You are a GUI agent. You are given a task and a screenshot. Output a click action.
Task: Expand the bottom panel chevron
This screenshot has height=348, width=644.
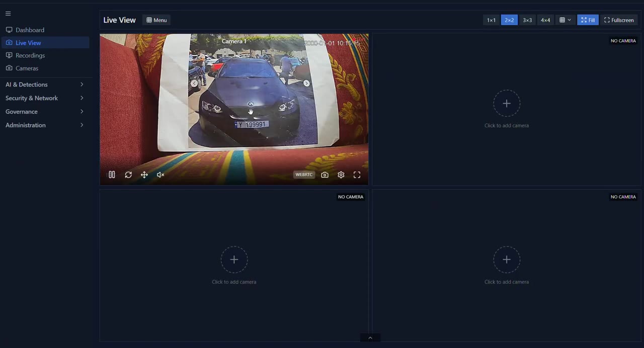pyautogui.click(x=370, y=338)
